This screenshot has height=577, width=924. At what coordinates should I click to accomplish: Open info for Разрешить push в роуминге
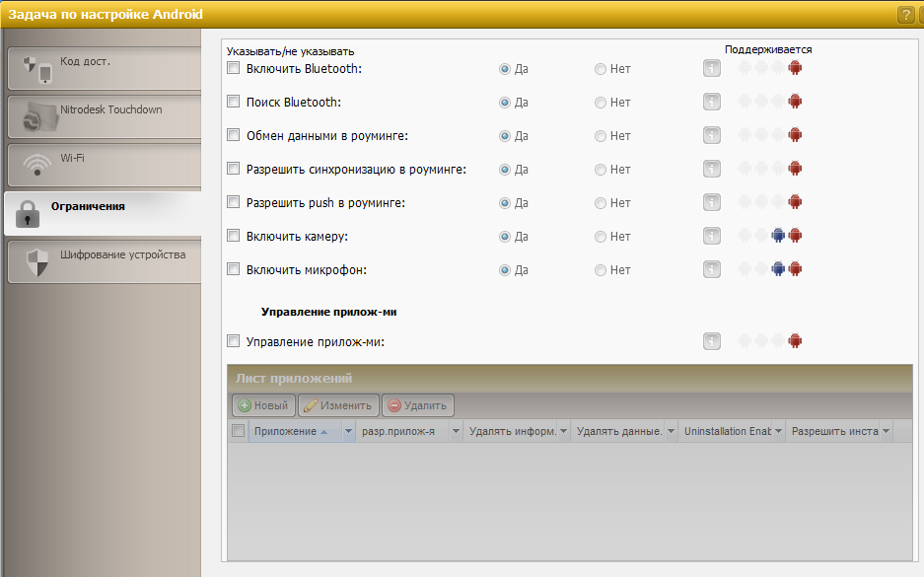[712, 203]
